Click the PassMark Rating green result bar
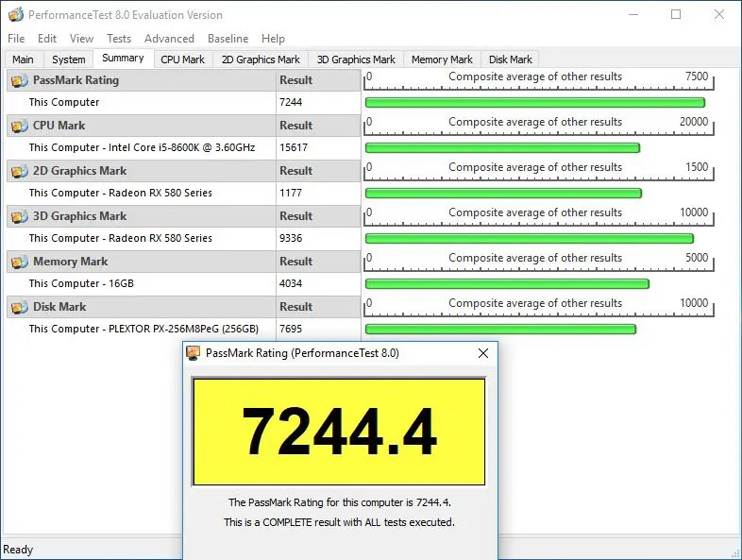This screenshot has height=560, width=742. pyautogui.click(x=534, y=102)
